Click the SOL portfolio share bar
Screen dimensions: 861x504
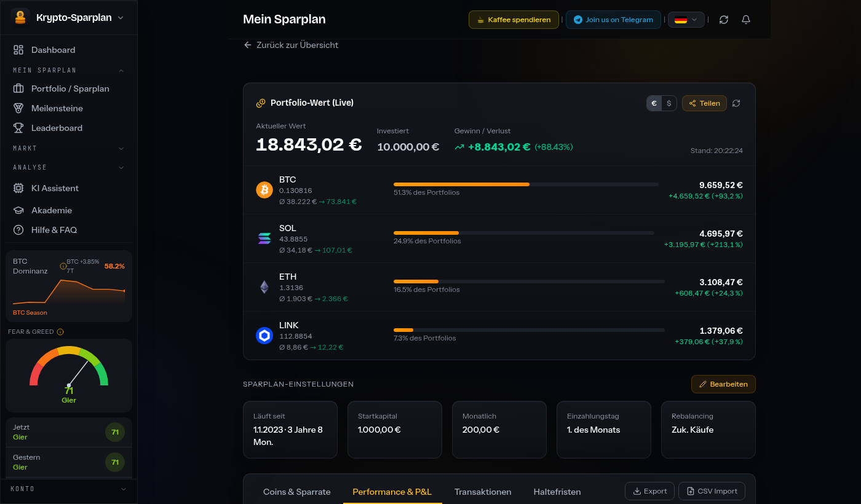pos(524,233)
